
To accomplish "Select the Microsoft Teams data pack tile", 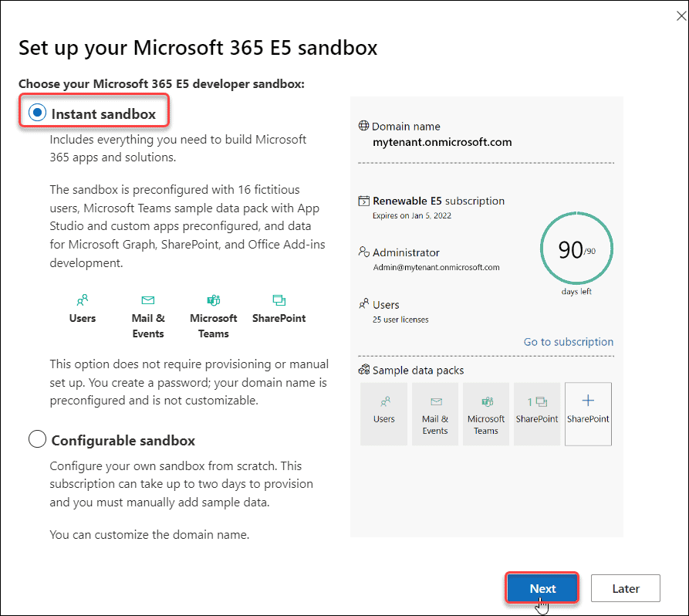I will pyautogui.click(x=486, y=414).
